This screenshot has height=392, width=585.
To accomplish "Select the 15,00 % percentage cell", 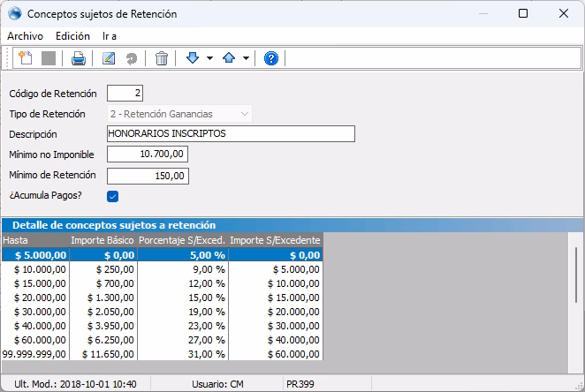I will 183,298.
